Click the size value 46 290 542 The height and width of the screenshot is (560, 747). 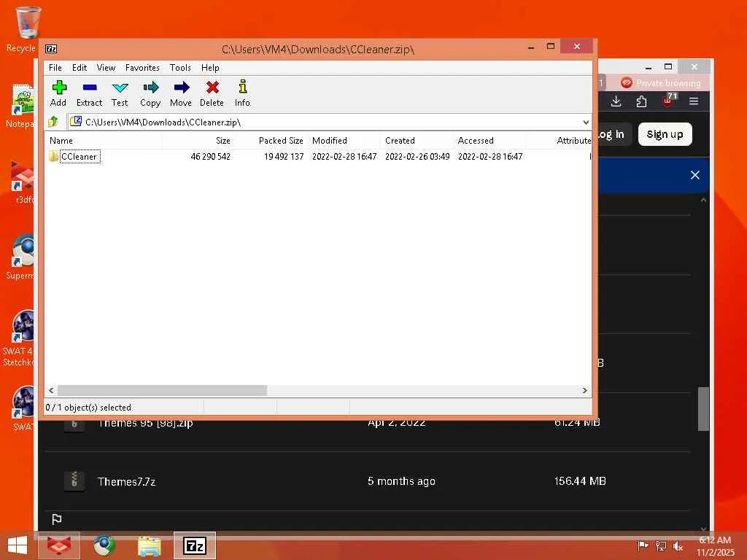pyautogui.click(x=210, y=157)
